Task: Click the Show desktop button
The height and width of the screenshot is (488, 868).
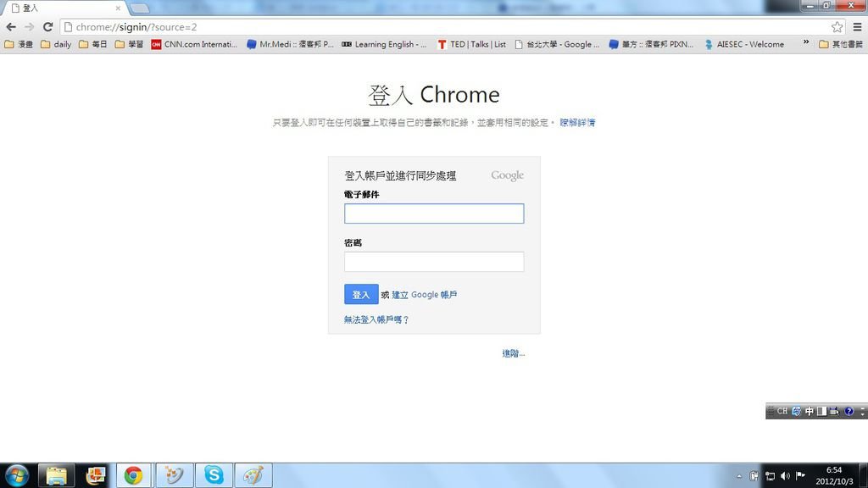Action: 864,475
